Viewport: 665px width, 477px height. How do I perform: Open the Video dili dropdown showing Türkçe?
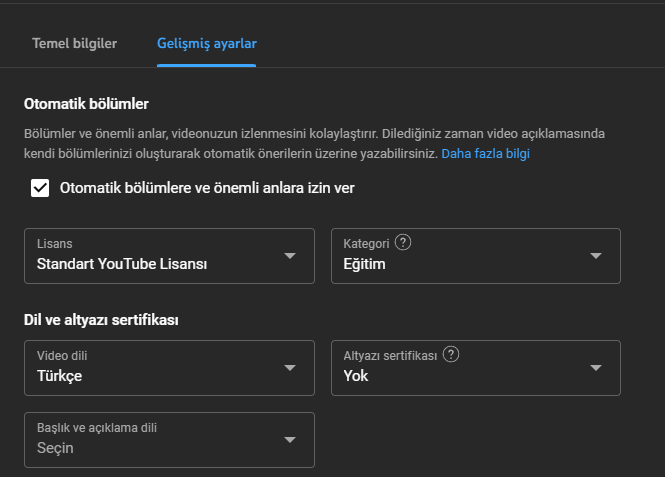(x=169, y=368)
